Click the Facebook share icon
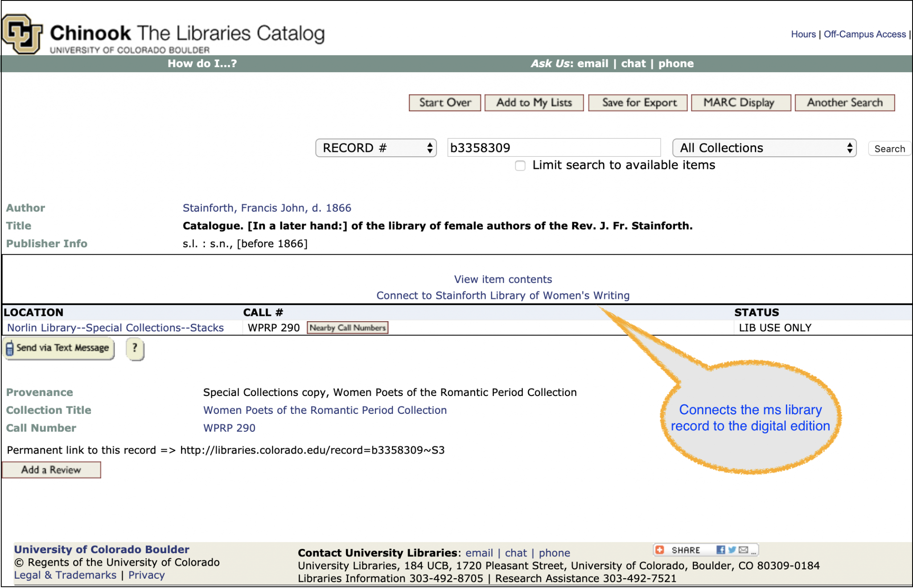 [720, 550]
